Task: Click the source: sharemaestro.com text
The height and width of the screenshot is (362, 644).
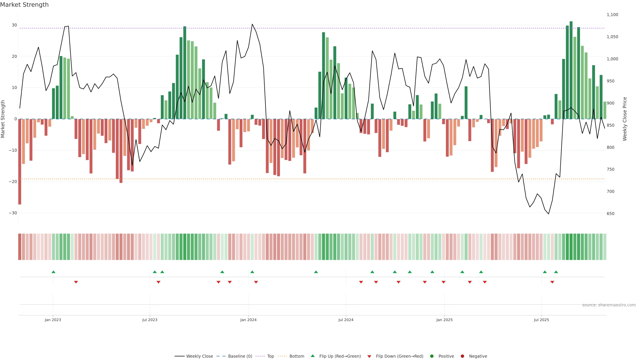Action: [x=609, y=305]
